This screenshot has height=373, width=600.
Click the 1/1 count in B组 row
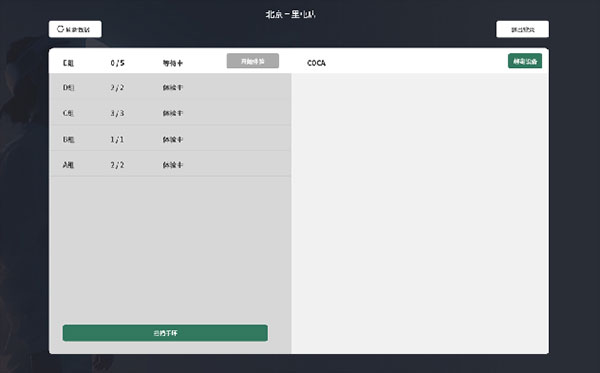(x=117, y=139)
